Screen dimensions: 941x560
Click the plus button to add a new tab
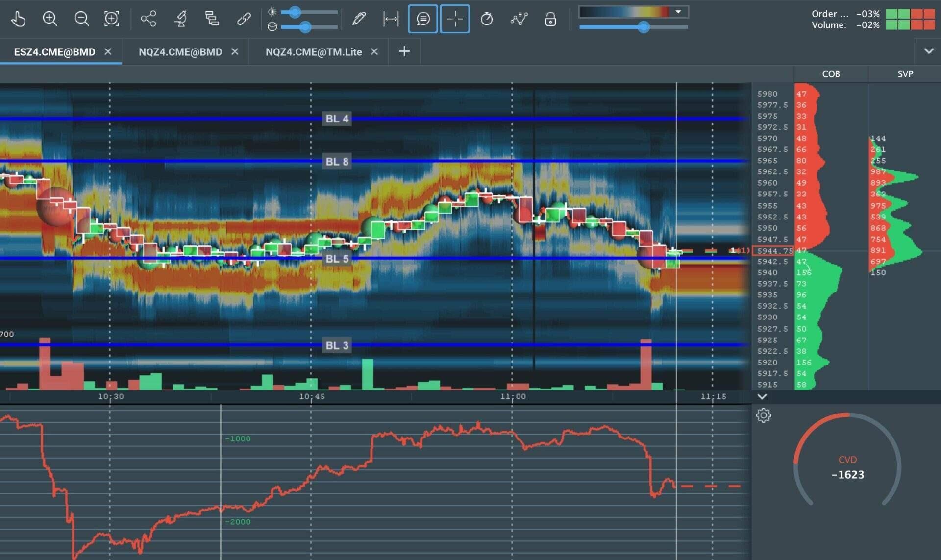click(404, 51)
